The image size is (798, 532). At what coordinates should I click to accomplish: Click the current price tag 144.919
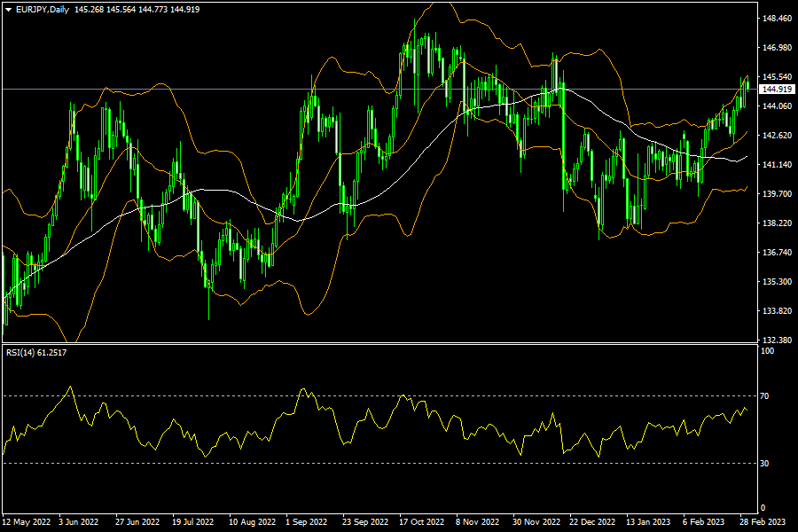tap(778, 89)
